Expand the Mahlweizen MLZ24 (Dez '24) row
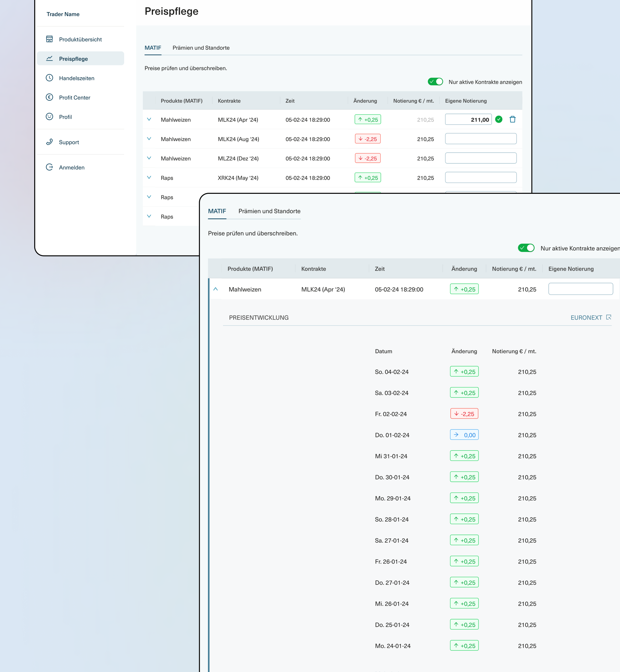 (149, 158)
